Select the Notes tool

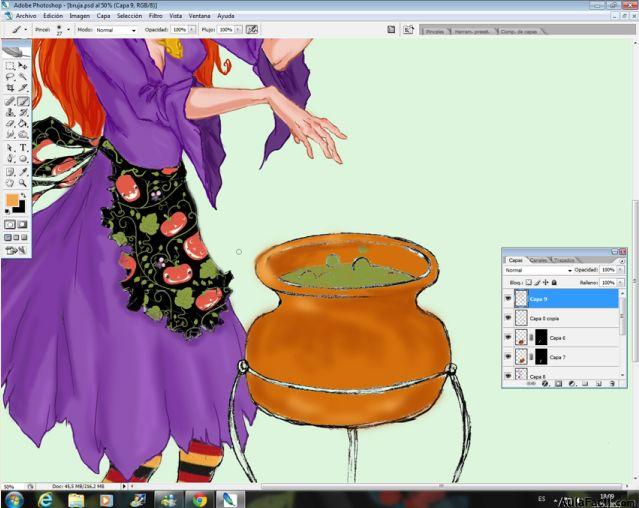coord(10,172)
